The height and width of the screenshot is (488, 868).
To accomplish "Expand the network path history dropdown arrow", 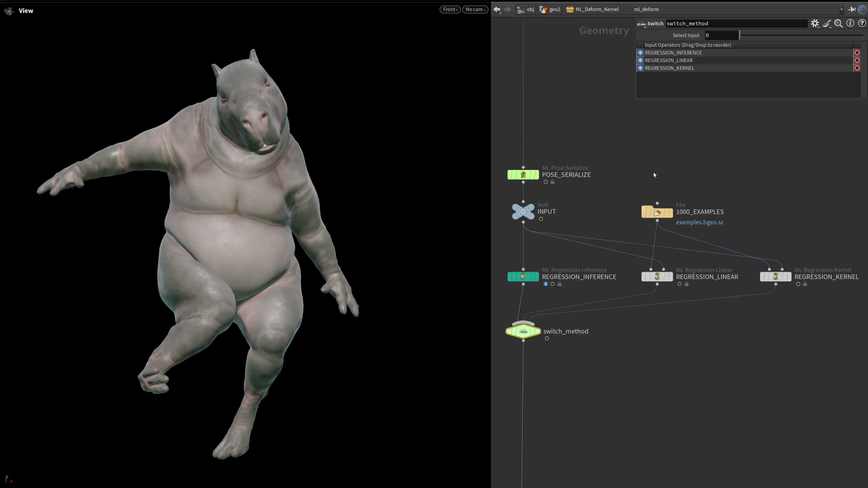I will pyautogui.click(x=841, y=9).
